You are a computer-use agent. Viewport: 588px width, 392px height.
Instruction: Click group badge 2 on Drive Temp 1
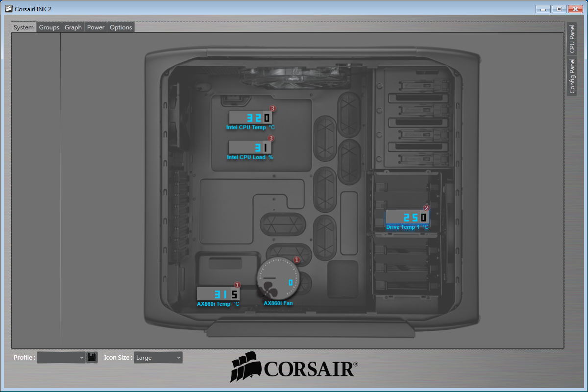click(x=426, y=208)
